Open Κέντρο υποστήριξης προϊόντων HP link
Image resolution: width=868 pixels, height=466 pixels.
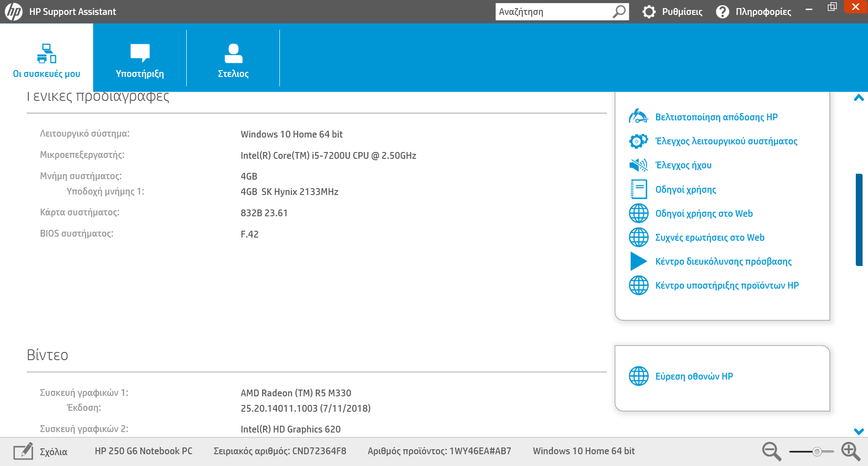tap(727, 285)
